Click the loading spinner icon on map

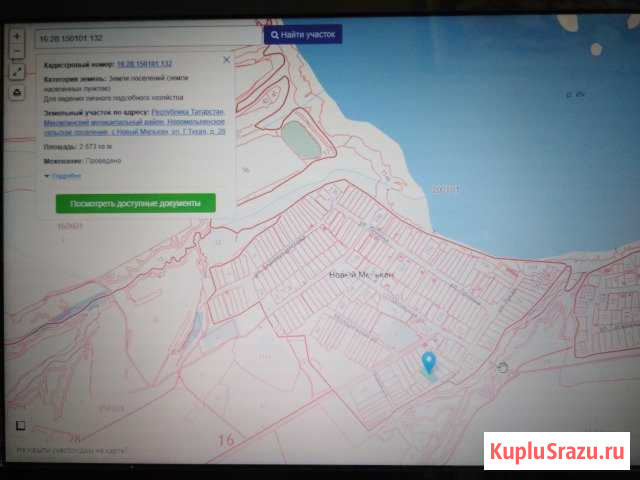[x=502, y=367]
